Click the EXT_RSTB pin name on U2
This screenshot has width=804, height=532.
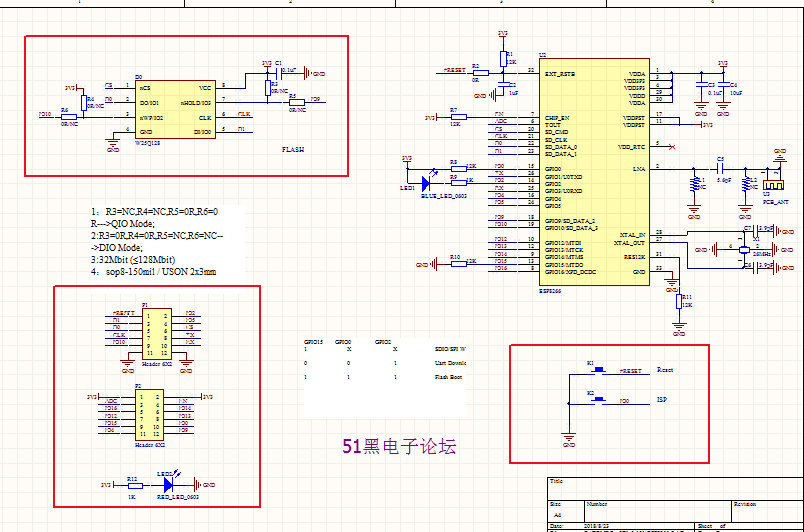pyautogui.click(x=560, y=74)
